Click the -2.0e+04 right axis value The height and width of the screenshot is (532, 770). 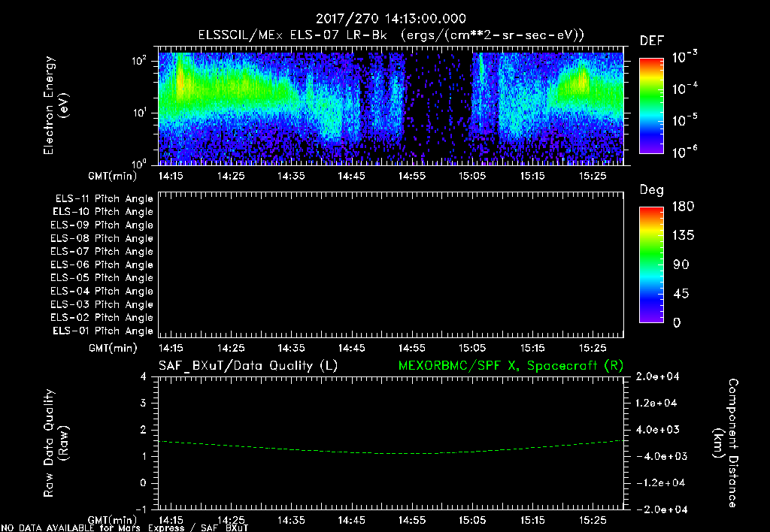[660, 509]
